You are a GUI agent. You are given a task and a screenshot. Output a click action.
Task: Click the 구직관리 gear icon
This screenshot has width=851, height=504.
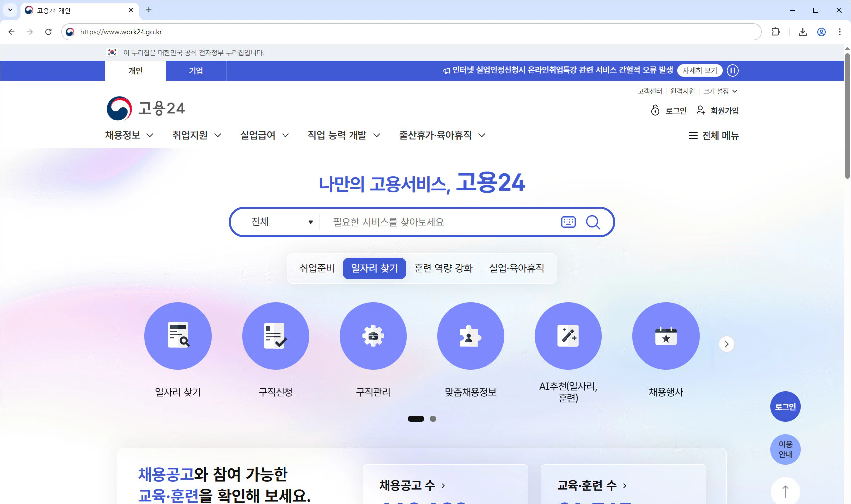click(x=373, y=336)
